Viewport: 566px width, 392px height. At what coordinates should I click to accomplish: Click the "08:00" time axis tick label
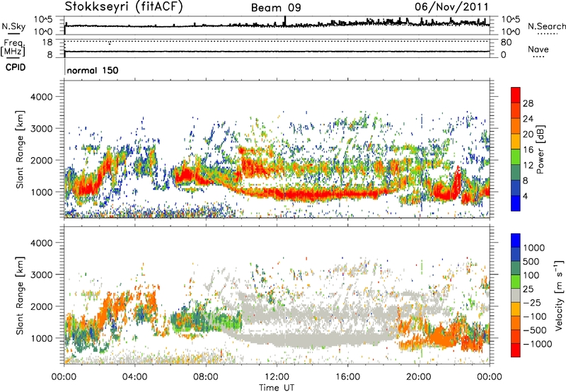point(206,377)
